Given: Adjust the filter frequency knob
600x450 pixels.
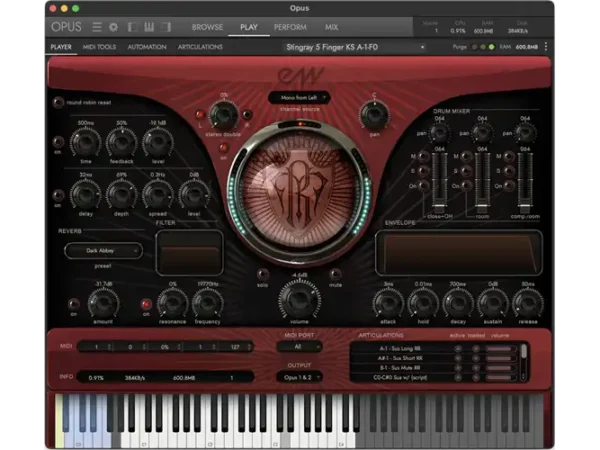Looking at the screenshot, I should (207, 304).
